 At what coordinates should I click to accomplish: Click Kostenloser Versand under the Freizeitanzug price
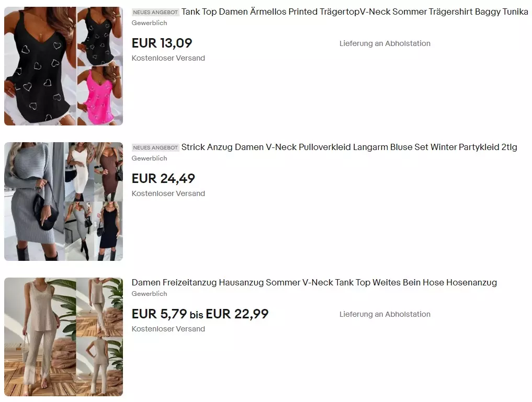coord(168,329)
